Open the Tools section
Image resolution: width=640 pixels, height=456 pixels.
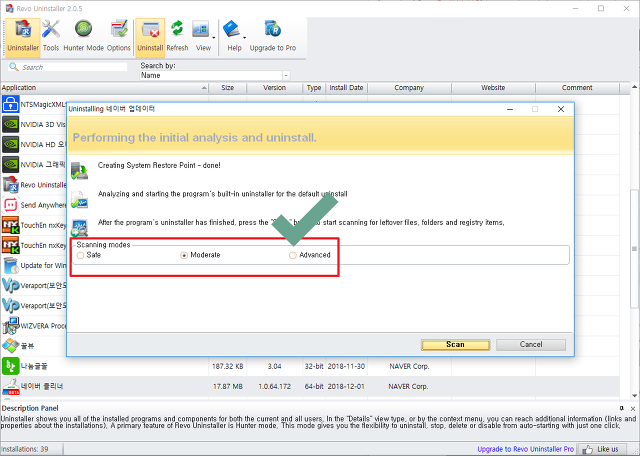[x=51, y=37]
